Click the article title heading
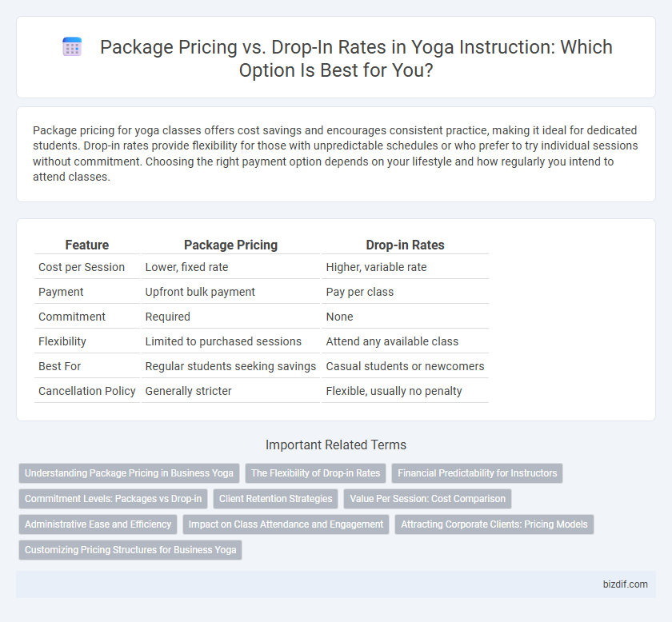672x622 pixels. [x=356, y=58]
